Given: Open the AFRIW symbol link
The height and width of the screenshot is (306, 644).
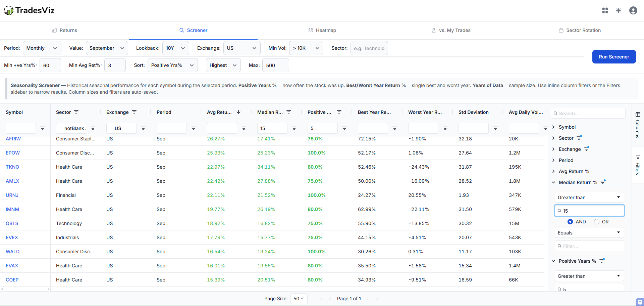Looking at the screenshot, I should point(13,139).
